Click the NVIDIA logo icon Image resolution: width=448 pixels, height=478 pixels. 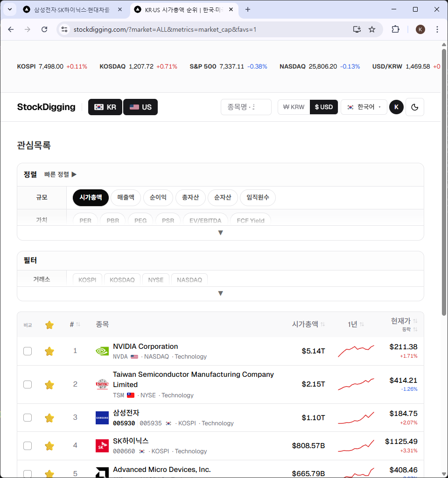point(102,351)
